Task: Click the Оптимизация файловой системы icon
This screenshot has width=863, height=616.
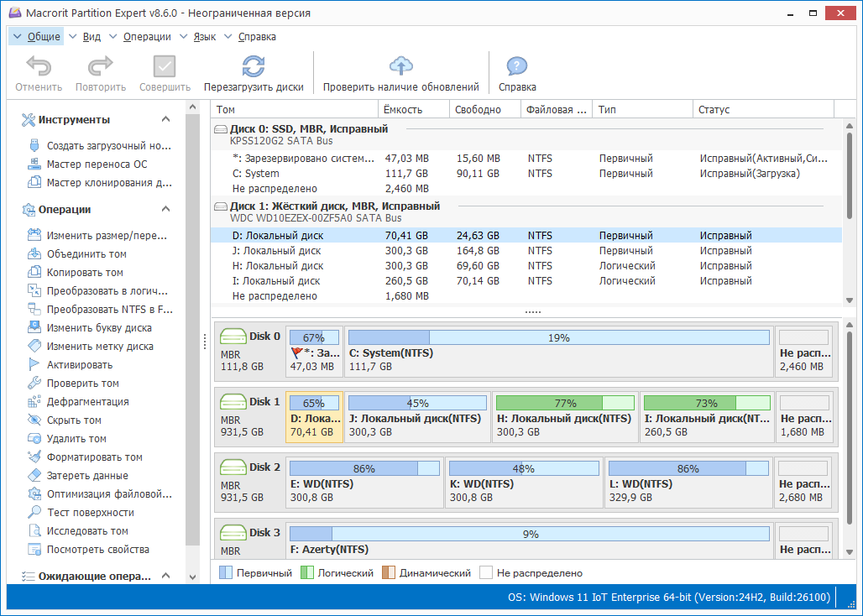Action: [34, 494]
